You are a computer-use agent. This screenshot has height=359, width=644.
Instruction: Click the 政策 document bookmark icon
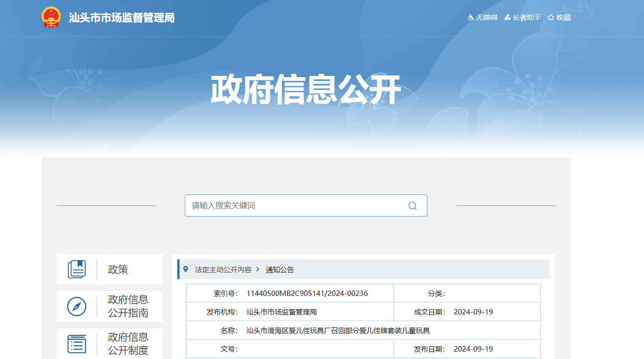click(77, 269)
